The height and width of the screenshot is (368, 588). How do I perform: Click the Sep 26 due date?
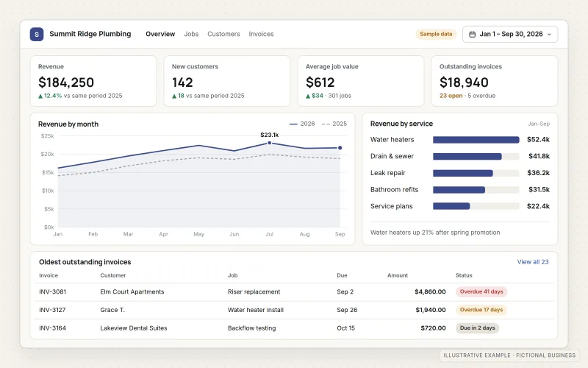coord(347,310)
